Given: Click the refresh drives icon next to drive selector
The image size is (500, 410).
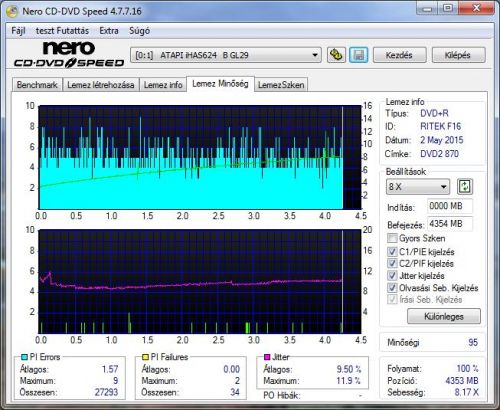Looking at the screenshot, I should (x=336, y=55).
